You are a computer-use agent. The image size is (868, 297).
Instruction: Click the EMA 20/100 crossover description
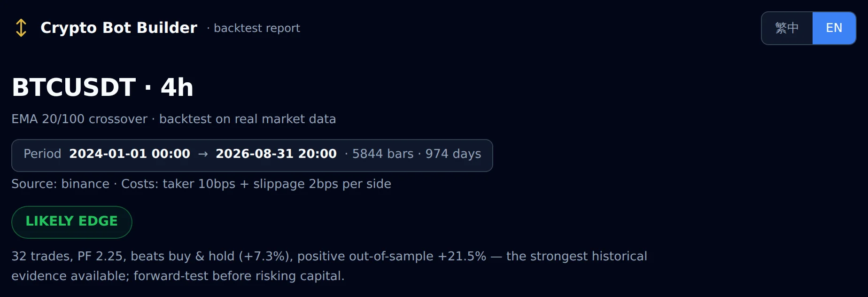click(x=79, y=119)
